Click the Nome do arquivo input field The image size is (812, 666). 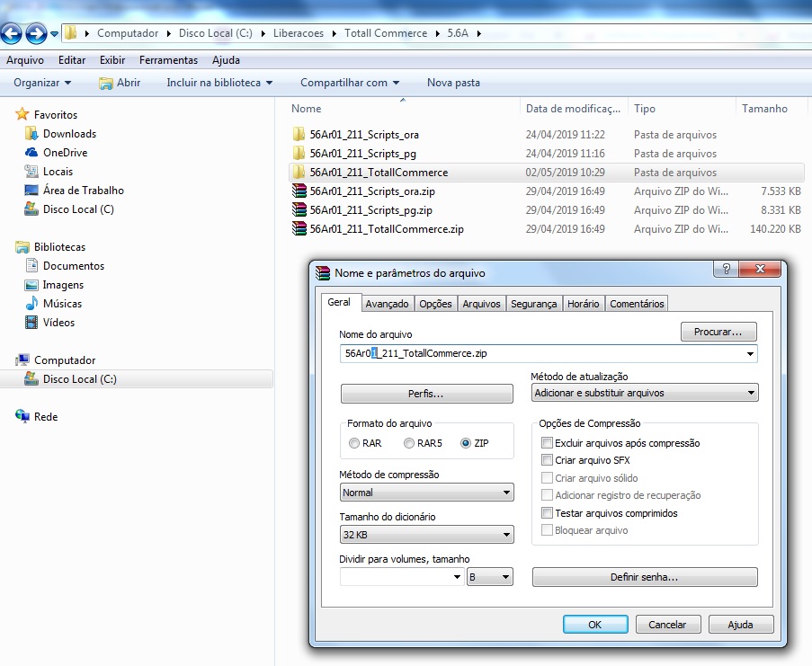(549, 353)
